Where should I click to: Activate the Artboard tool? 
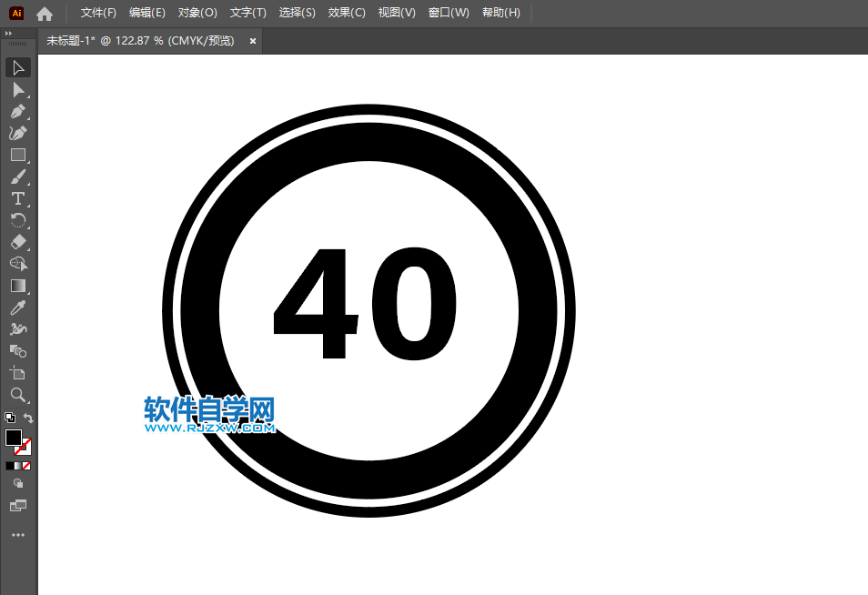click(x=17, y=373)
